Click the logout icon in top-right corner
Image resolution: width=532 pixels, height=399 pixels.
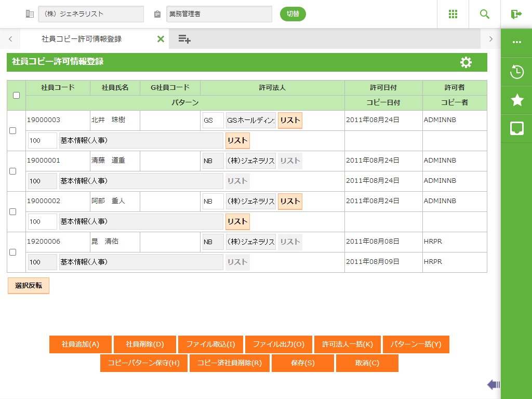pos(516,14)
